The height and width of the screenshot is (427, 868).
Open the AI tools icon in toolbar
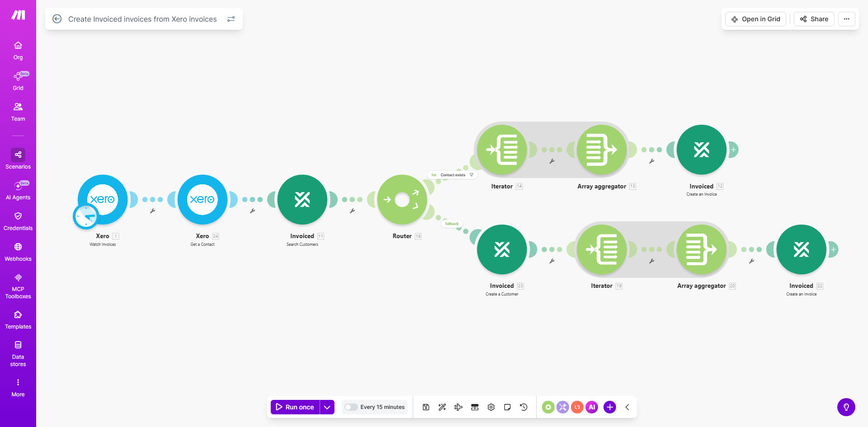592,407
